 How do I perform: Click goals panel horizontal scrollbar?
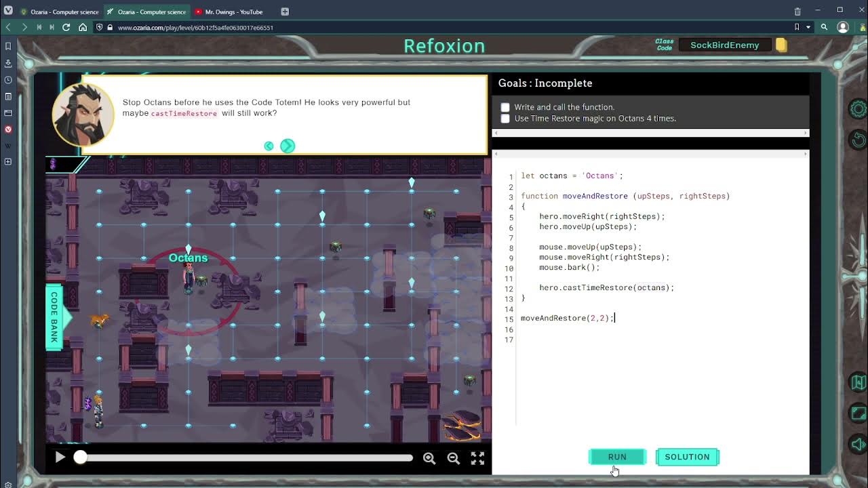[650, 133]
